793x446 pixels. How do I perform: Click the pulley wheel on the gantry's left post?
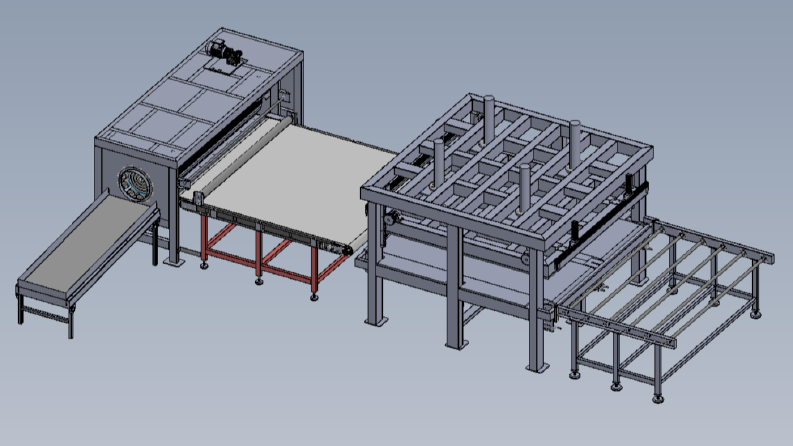click(x=390, y=219)
